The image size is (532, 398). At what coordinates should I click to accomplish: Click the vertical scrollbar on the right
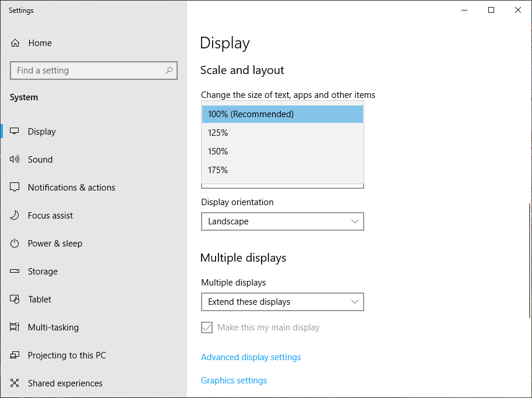click(x=529, y=262)
